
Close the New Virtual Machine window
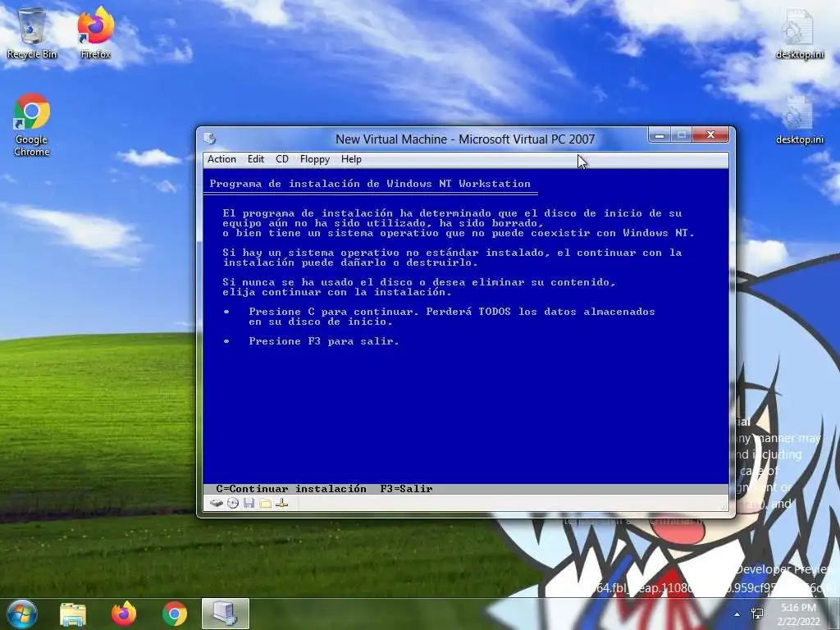pos(710,135)
